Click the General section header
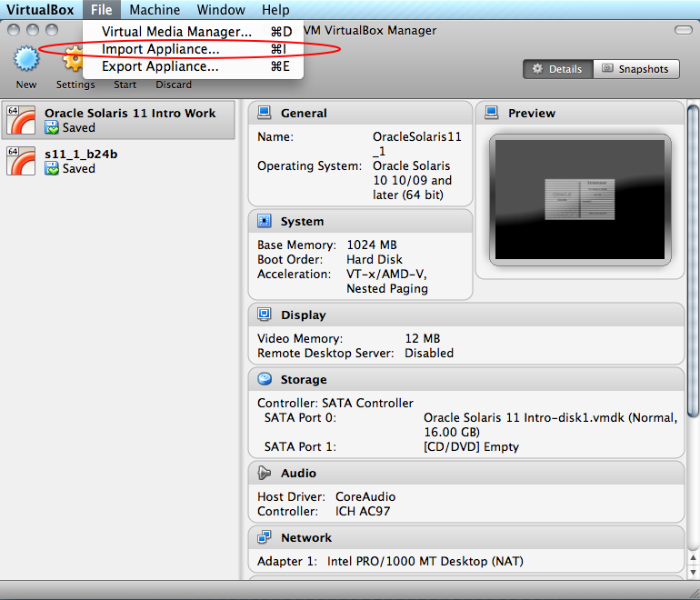The image size is (700, 600). tap(360, 113)
